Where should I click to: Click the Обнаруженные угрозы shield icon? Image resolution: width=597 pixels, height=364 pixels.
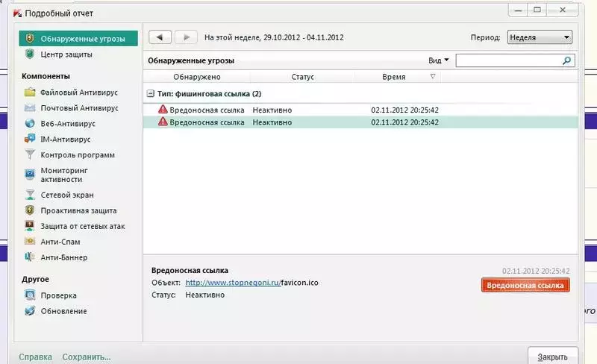pyautogui.click(x=30, y=38)
